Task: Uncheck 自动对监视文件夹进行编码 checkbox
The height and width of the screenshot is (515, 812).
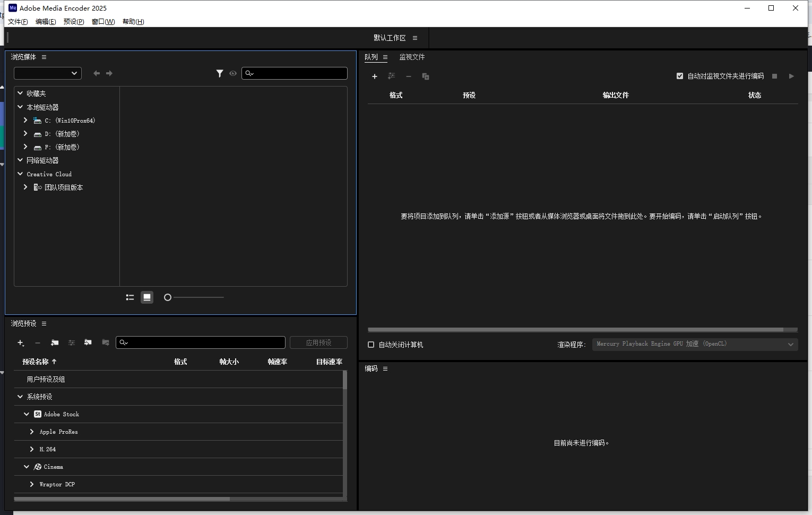Action: pyautogui.click(x=680, y=76)
